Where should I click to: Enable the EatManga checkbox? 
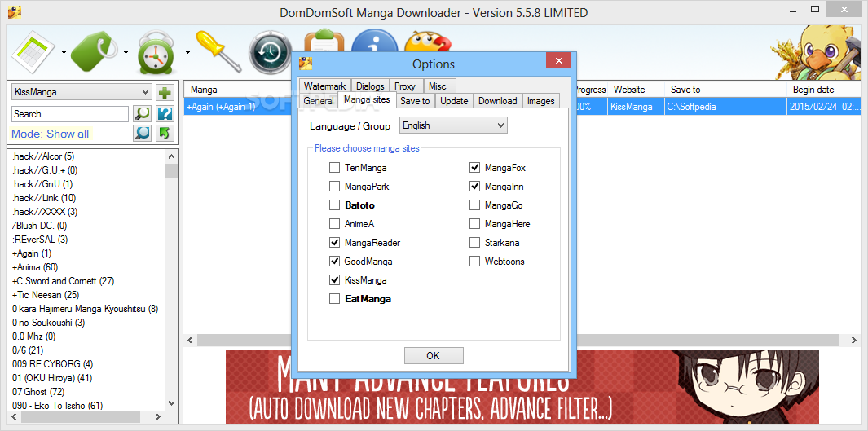pyautogui.click(x=334, y=299)
